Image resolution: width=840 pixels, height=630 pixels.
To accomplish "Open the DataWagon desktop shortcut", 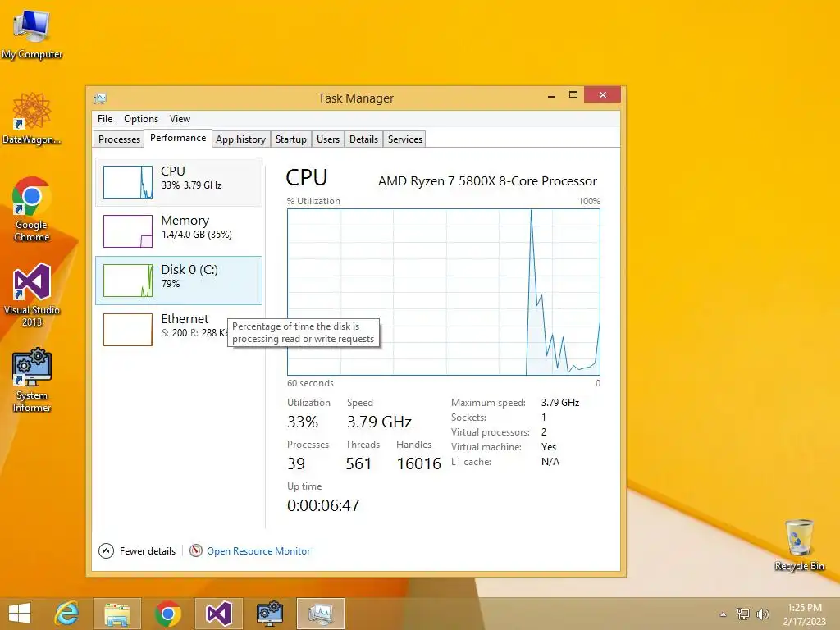I will [32, 118].
